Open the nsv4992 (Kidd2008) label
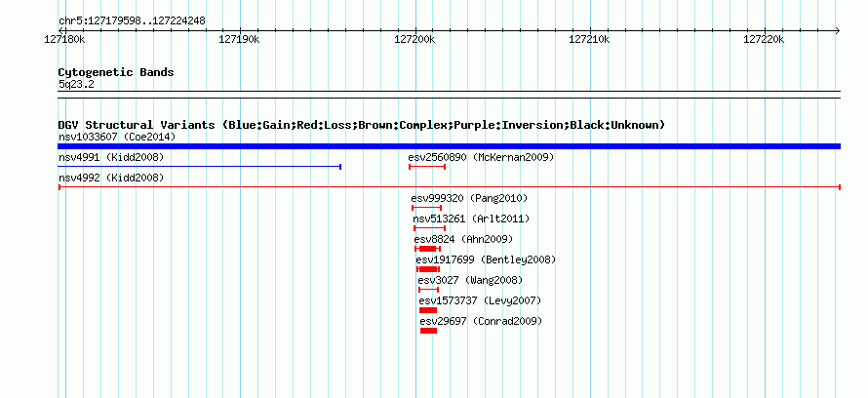868x398 pixels. 111,179
